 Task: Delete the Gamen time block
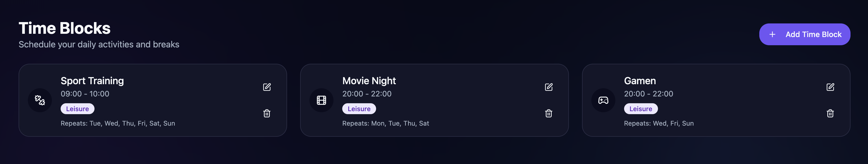[x=830, y=113]
